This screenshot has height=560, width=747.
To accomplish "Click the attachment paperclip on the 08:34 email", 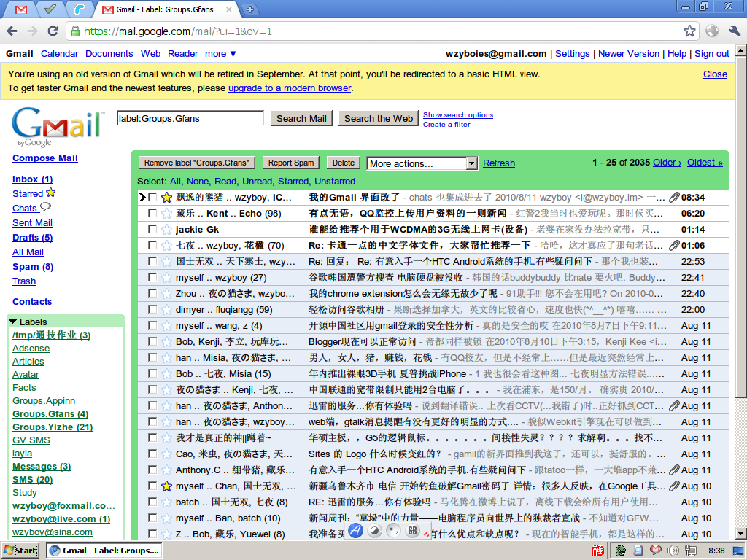I will pyautogui.click(x=673, y=197).
